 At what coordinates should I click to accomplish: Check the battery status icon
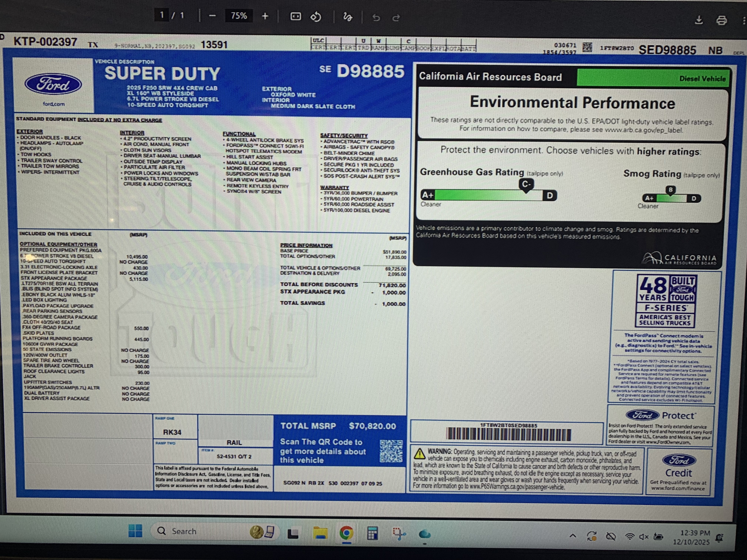(658, 537)
